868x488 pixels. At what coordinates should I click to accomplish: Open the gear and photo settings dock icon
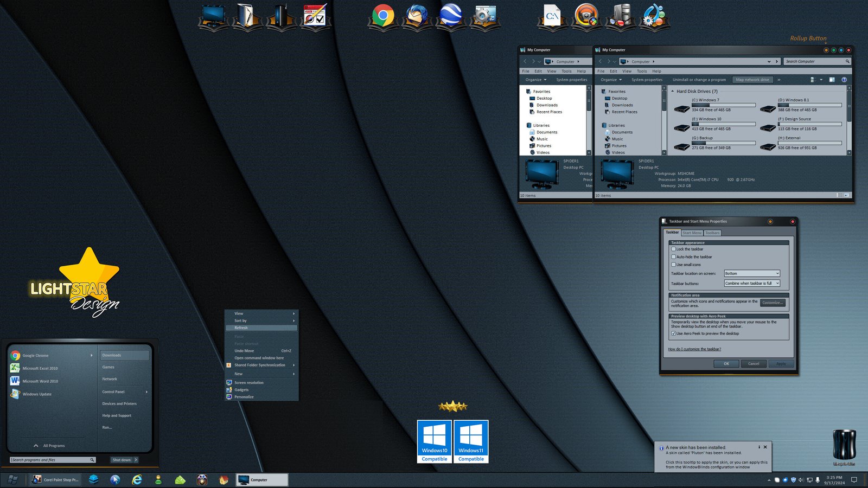[x=484, y=16]
